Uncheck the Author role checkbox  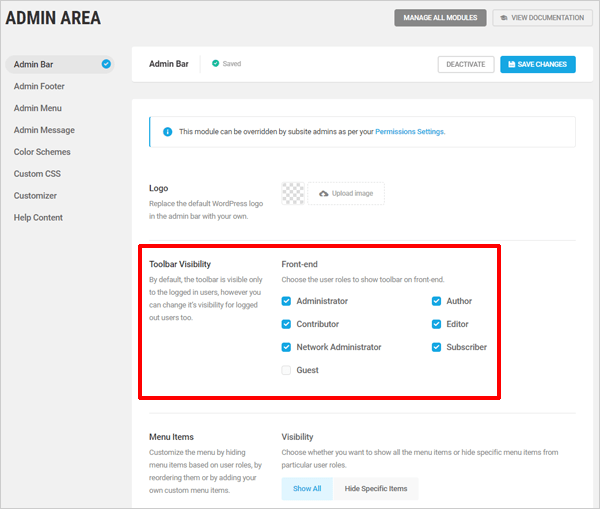(436, 301)
